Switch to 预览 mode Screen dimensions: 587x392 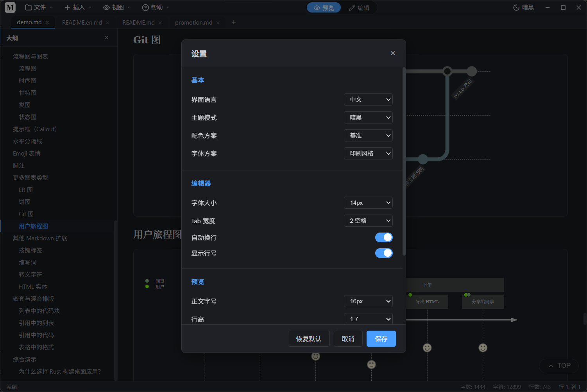point(324,8)
